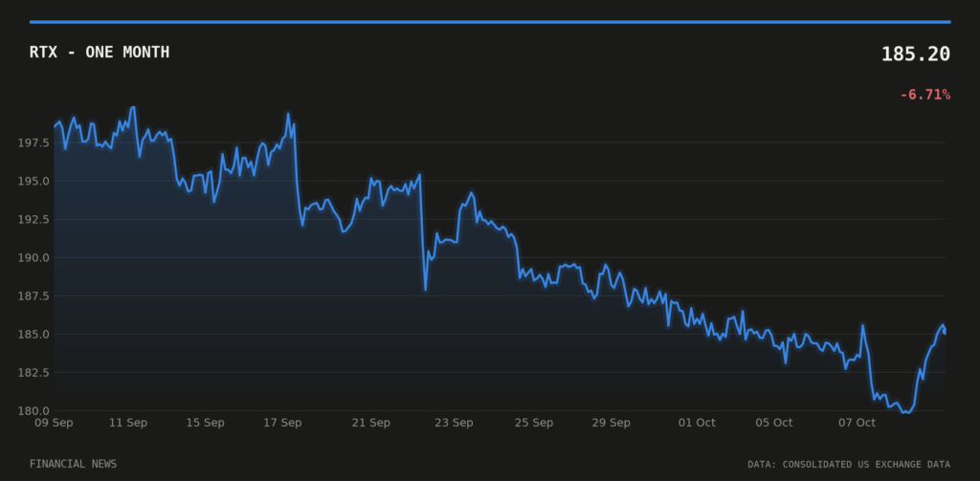The width and height of the screenshot is (980, 481).
Task: Click the 05 Oct date label
Action: coord(773,423)
